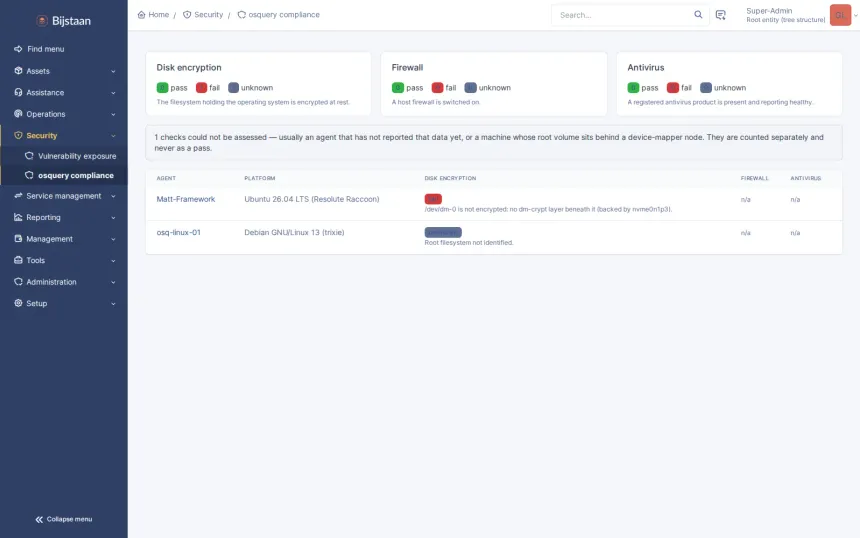Click the osquery compliance sidebar icon

(x=29, y=175)
